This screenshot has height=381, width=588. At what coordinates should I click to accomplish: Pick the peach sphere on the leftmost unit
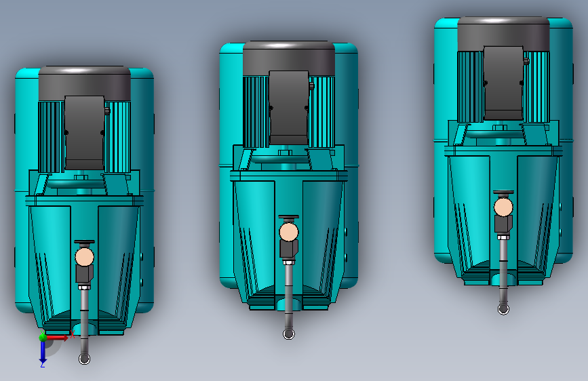[84, 257]
